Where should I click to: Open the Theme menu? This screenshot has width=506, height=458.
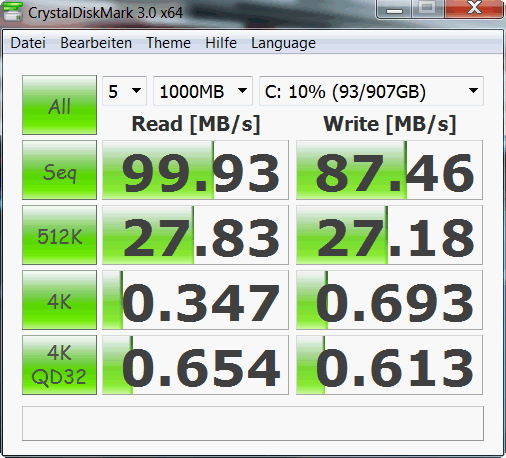pos(168,43)
